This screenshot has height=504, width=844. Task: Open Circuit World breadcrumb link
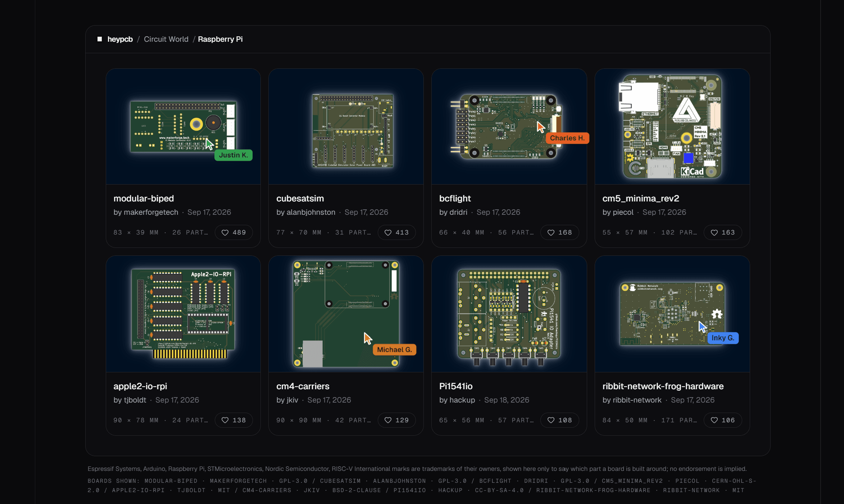click(166, 39)
